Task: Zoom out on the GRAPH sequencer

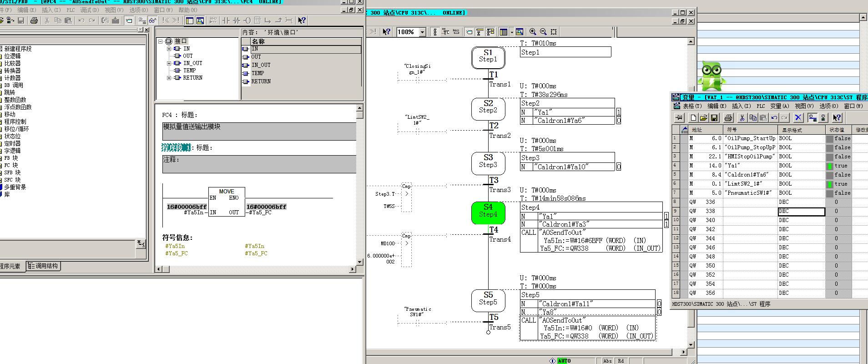Action: point(543,32)
